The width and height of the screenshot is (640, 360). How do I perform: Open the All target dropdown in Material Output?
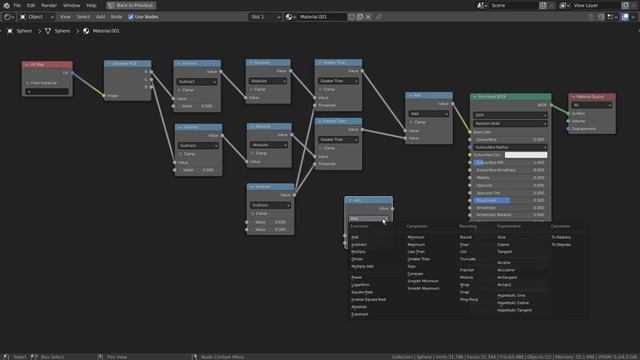tap(592, 105)
